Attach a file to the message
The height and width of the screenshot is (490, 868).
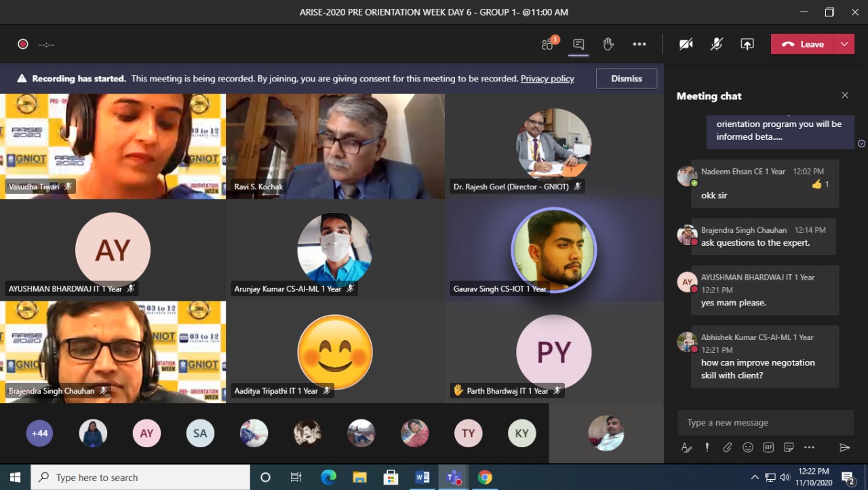point(727,447)
